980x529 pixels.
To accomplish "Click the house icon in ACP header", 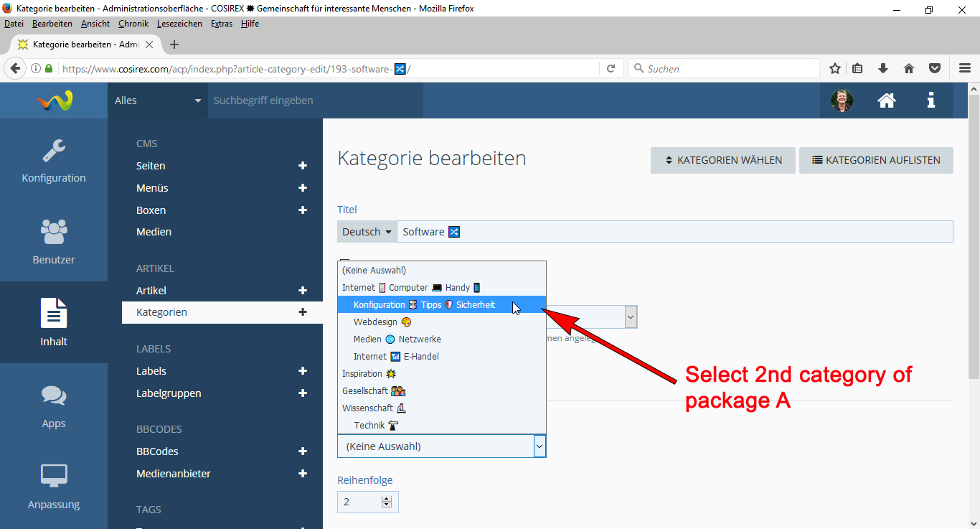I will 887,100.
